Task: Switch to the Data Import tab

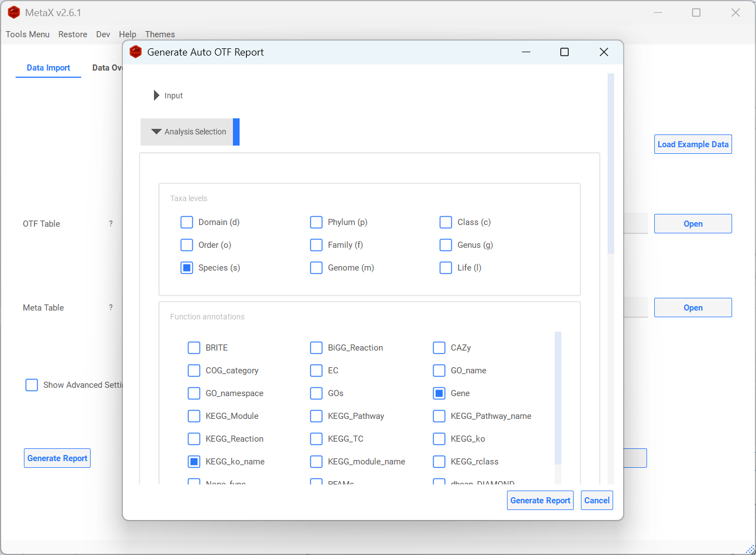Action: [48, 68]
